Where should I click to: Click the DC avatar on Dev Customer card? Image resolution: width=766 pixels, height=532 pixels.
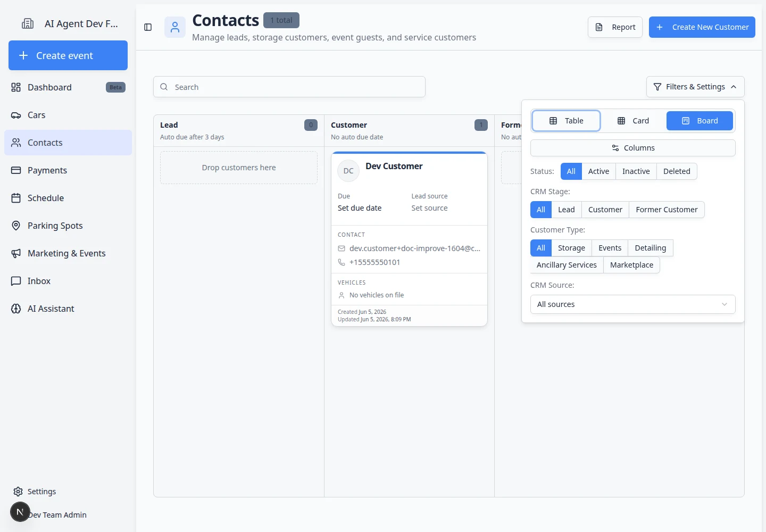(x=348, y=171)
